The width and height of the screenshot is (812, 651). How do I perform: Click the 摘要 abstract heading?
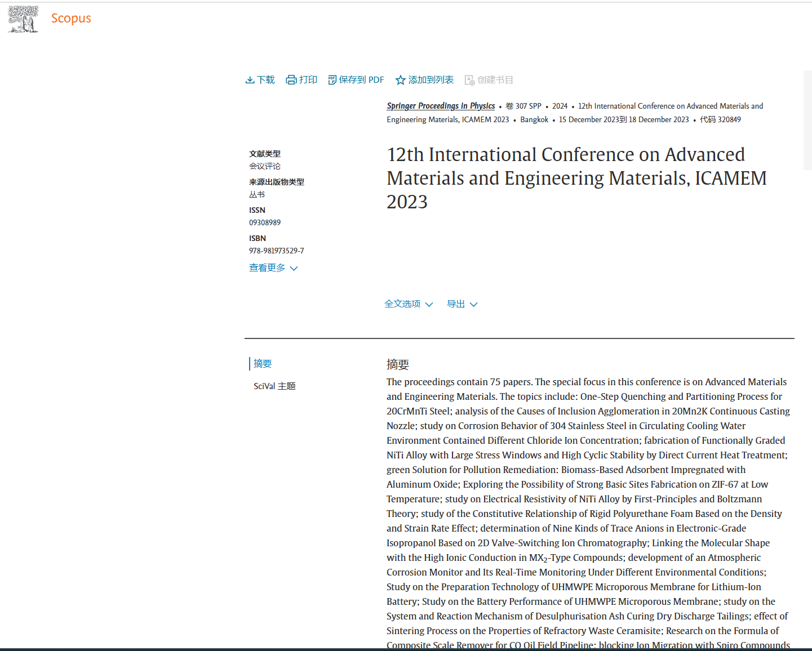click(398, 364)
